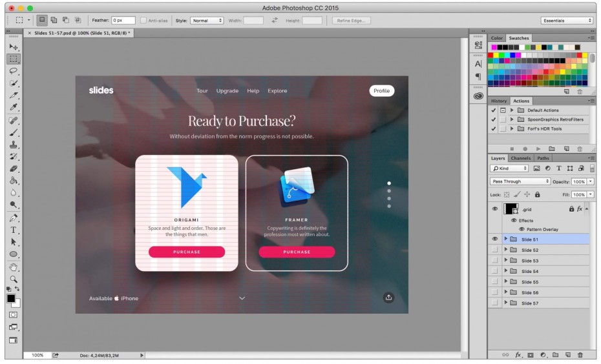
Task: Select the Path Selection tool
Action: [x=14, y=242]
